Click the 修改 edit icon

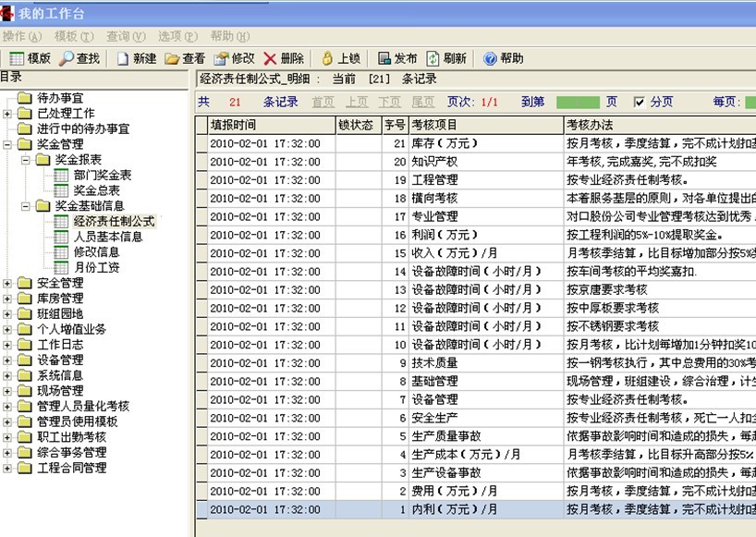pos(221,58)
